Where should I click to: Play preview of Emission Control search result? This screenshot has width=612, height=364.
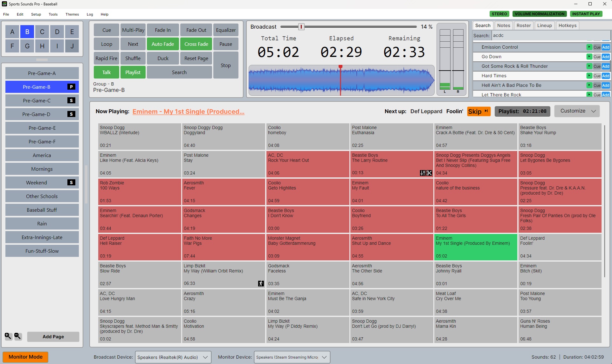pyautogui.click(x=589, y=47)
